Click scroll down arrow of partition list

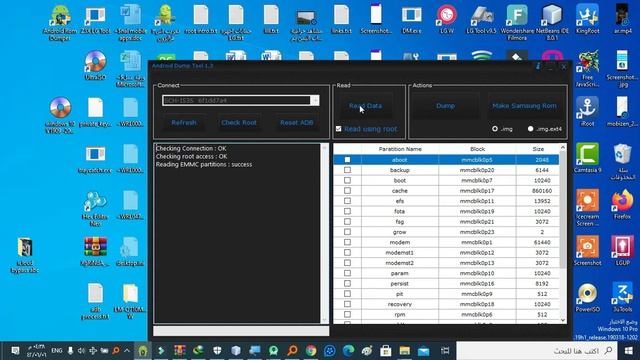(563, 320)
